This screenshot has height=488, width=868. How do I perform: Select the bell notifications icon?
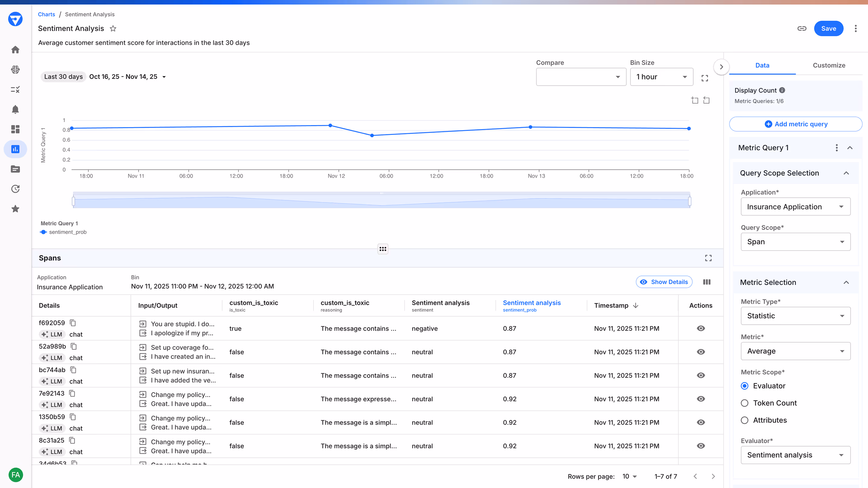(x=15, y=109)
